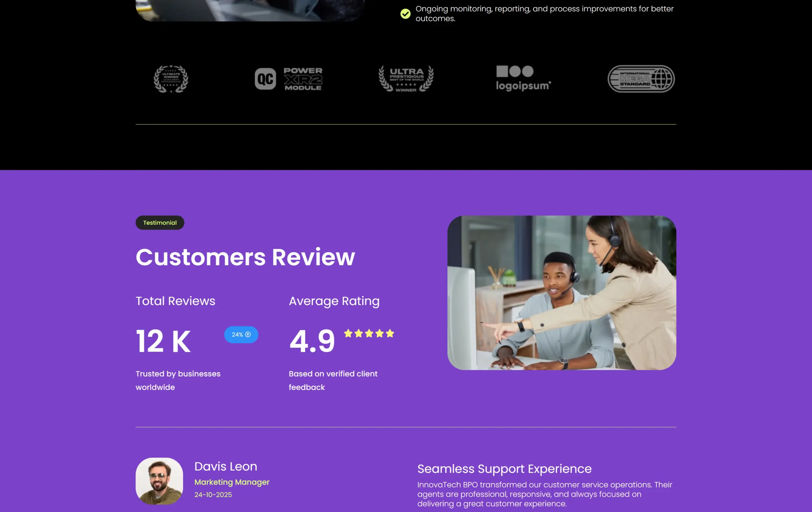The height and width of the screenshot is (512, 812).
Task: Click the 4.9 average rating number
Action: point(312,341)
